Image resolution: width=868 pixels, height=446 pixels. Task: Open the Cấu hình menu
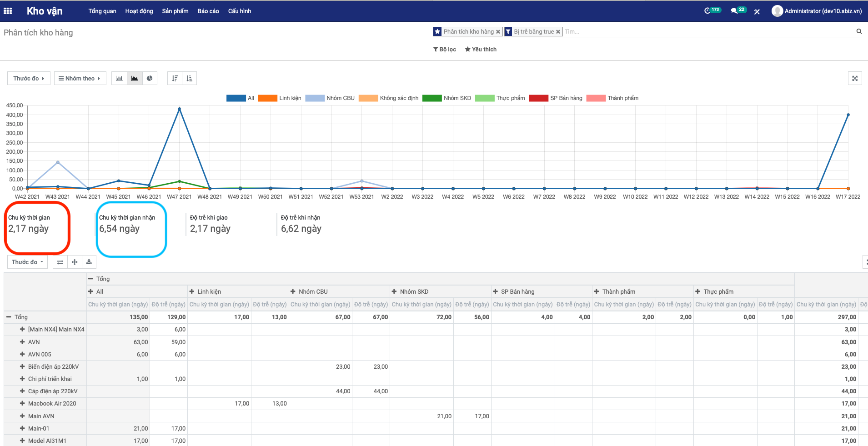(x=239, y=11)
